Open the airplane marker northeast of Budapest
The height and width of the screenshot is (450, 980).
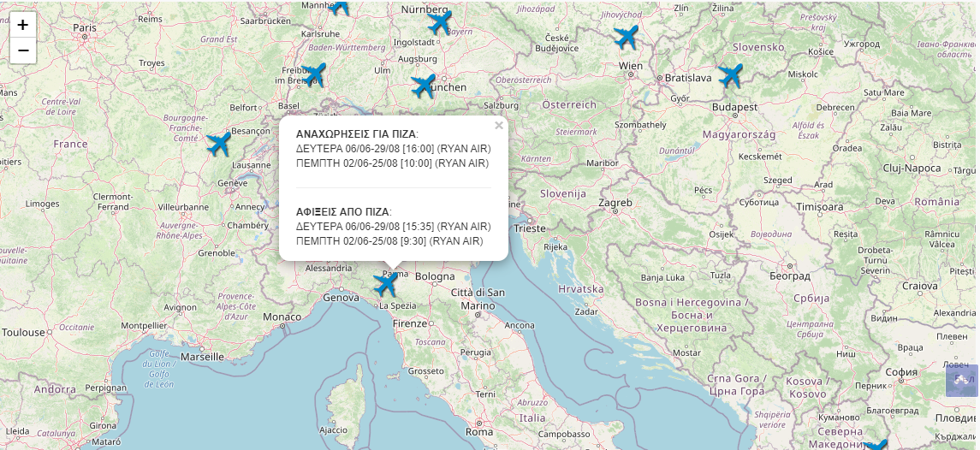point(730,75)
